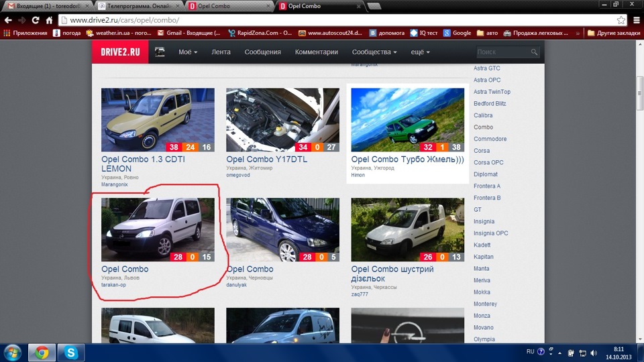Open a new browser tab button
The image size is (644, 362).
tap(374, 6)
